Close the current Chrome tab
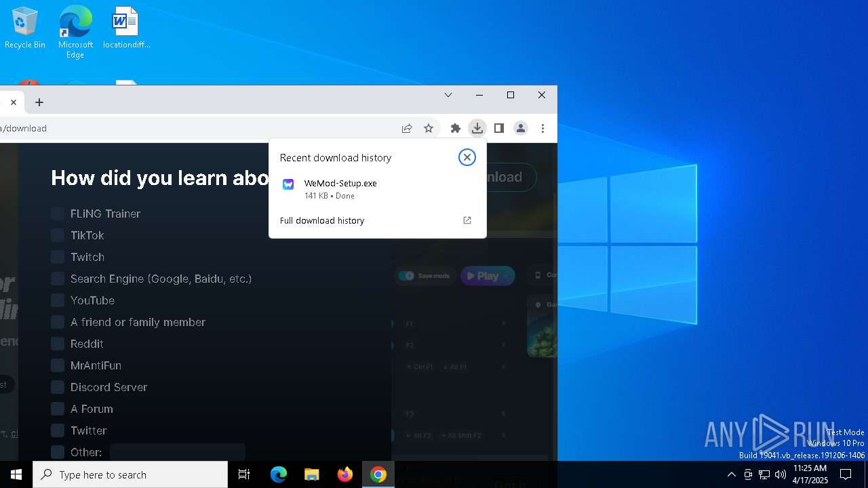Viewport: 868px width, 488px height. click(x=13, y=102)
